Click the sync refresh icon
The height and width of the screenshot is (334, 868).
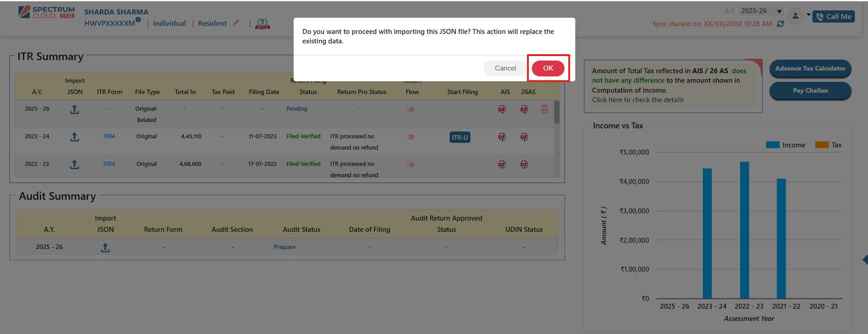(x=780, y=24)
